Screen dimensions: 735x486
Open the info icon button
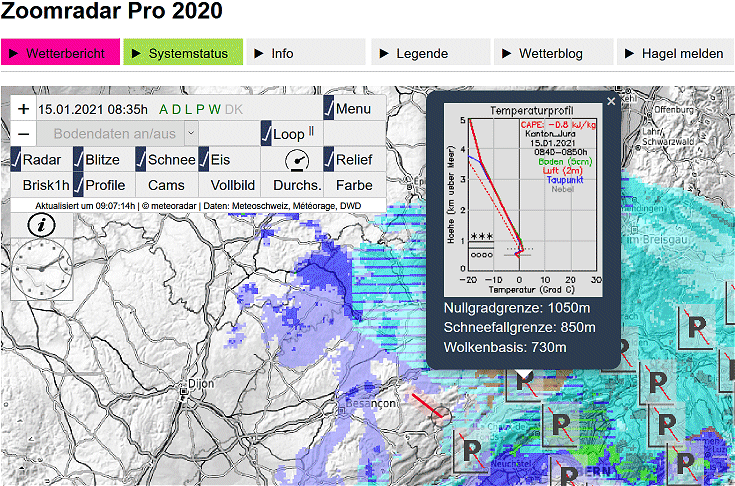click(x=40, y=224)
